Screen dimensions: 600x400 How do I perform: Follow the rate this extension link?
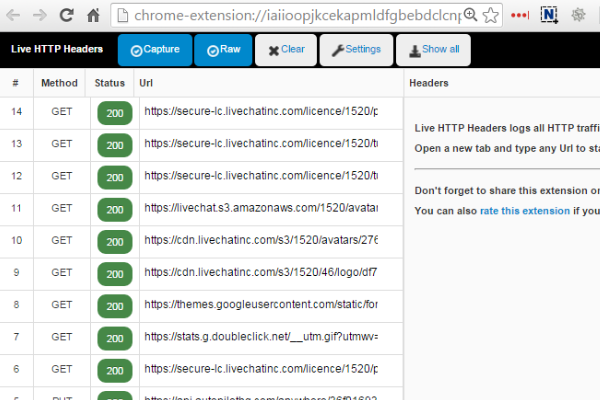524,210
